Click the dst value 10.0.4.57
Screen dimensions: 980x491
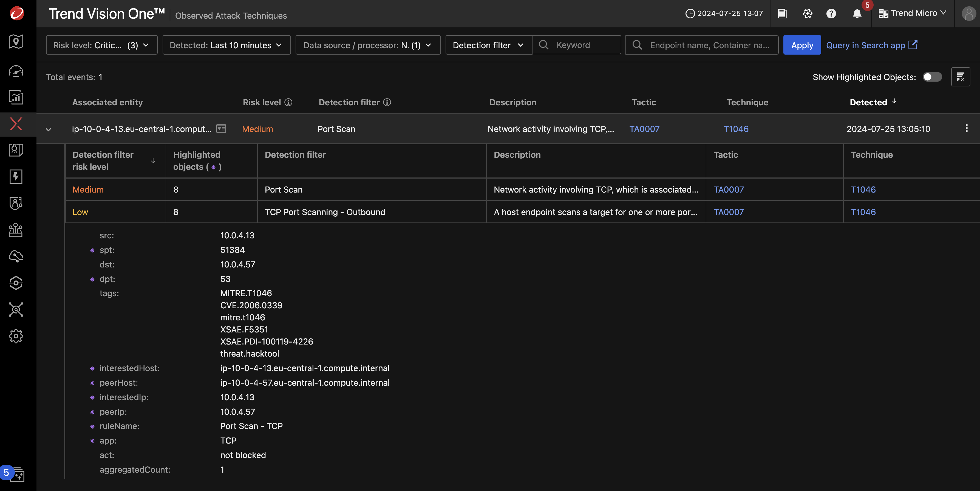(237, 264)
